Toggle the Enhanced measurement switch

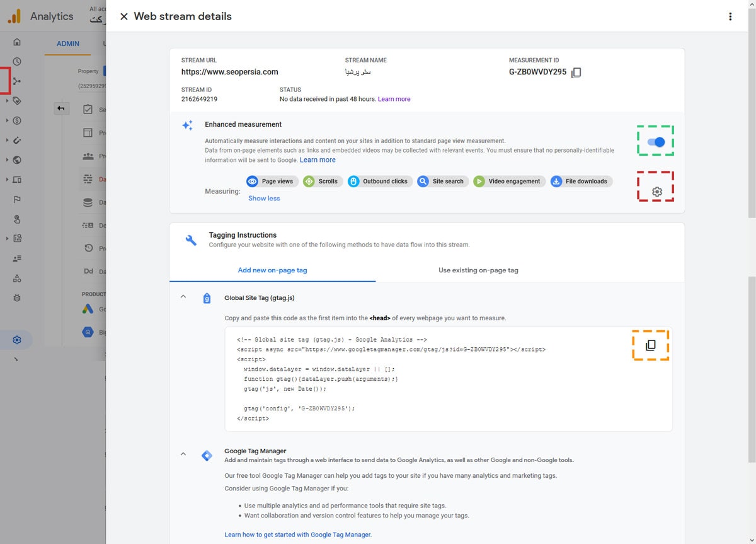(656, 142)
